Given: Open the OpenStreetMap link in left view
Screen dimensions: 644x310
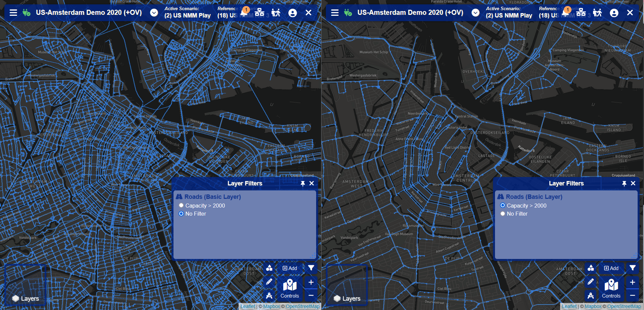Looking at the screenshot, I should tap(303, 306).
